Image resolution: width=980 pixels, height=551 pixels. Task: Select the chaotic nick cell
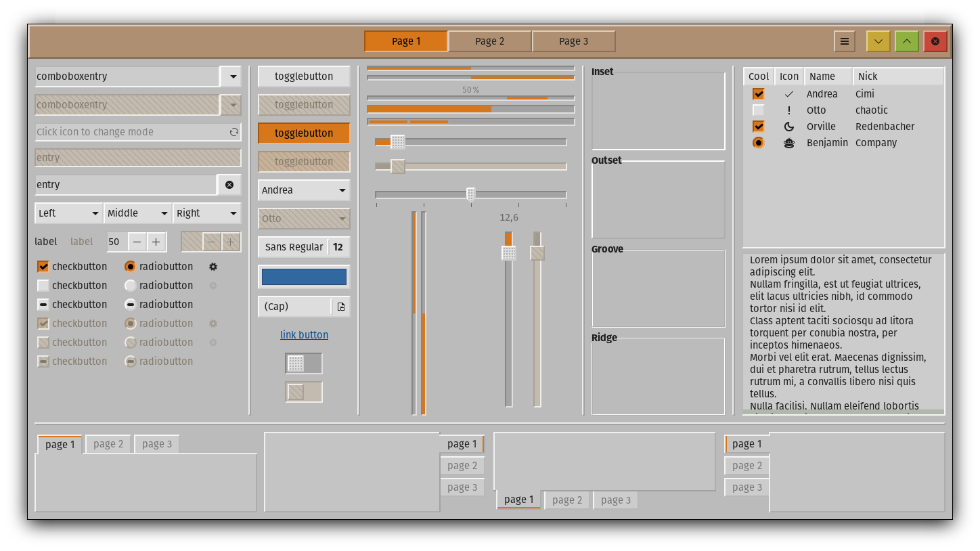872,110
